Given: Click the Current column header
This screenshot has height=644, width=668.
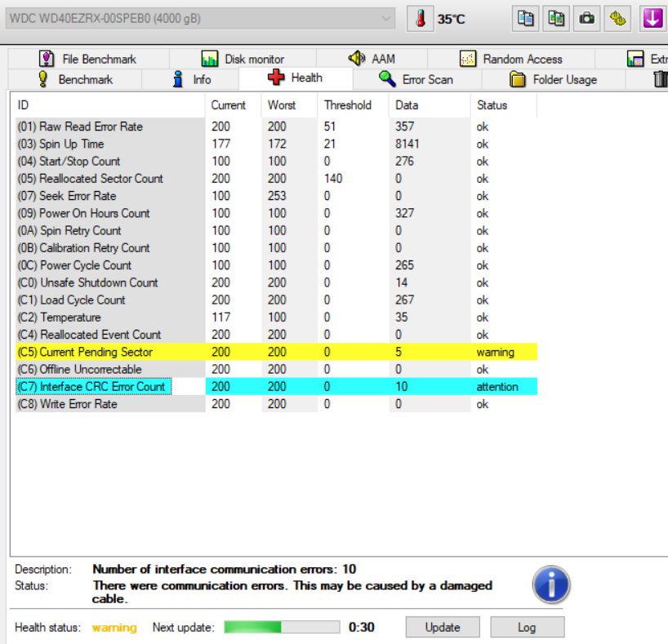Looking at the screenshot, I should (233, 105).
